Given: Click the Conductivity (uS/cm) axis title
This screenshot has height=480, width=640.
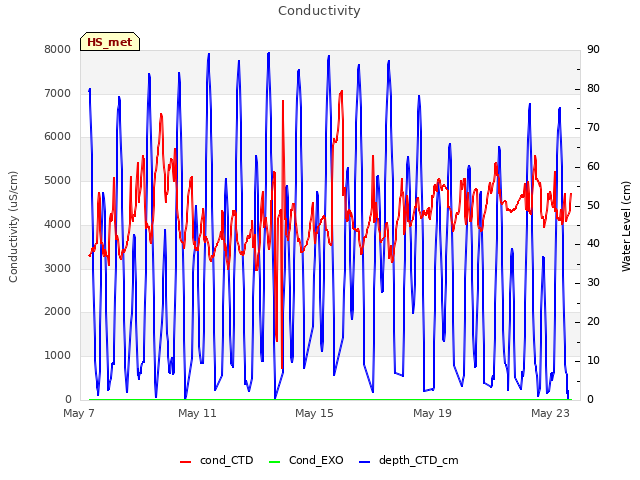Looking at the screenshot, I should pyautogui.click(x=13, y=227).
